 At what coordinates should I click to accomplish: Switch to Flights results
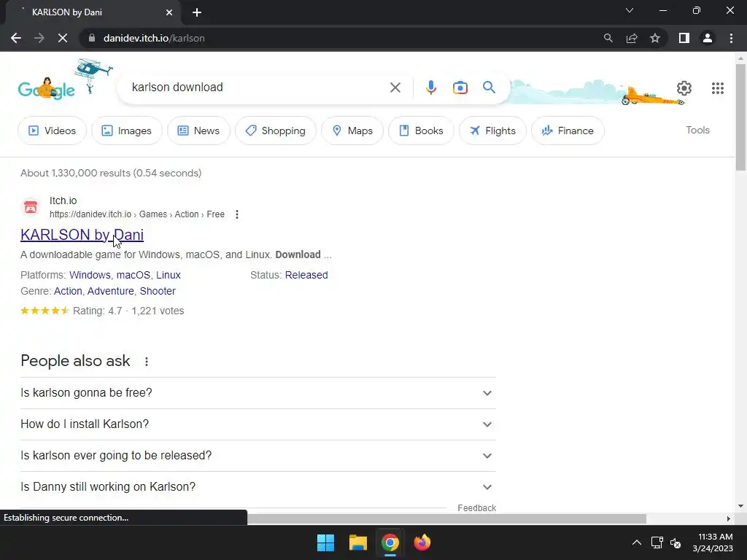(492, 131)
